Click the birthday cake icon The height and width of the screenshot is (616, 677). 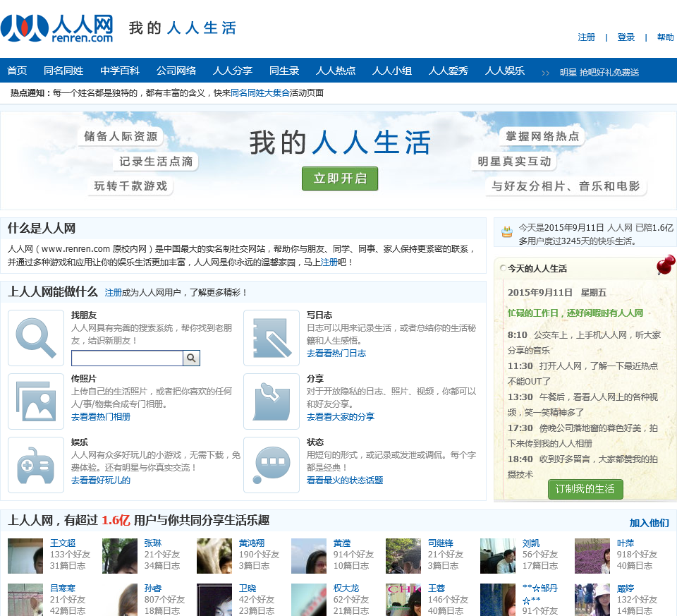(507, 231)
